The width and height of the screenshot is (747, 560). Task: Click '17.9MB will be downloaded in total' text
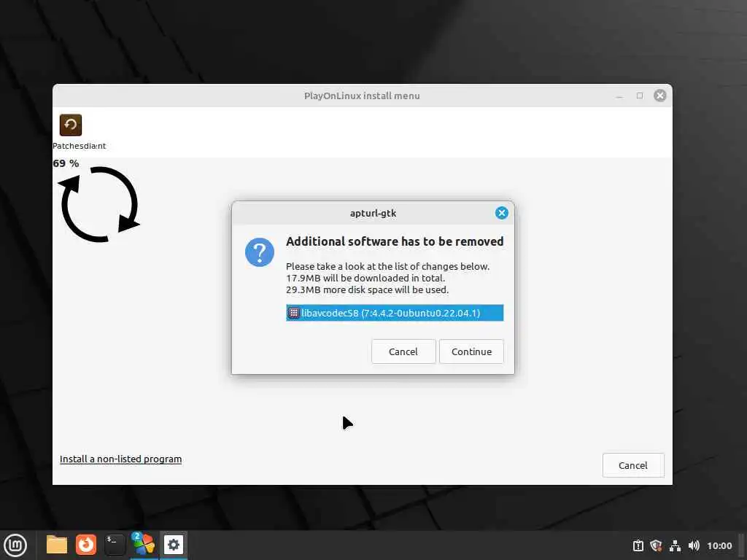click(365, 278)
